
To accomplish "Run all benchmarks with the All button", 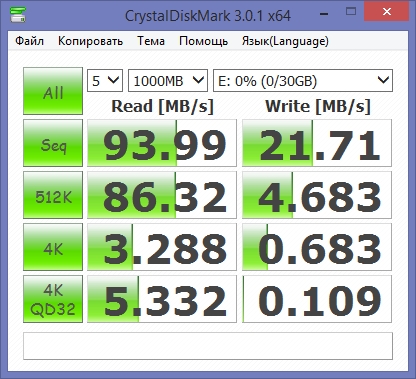I will pyautogui.click(x=53, y=91).
